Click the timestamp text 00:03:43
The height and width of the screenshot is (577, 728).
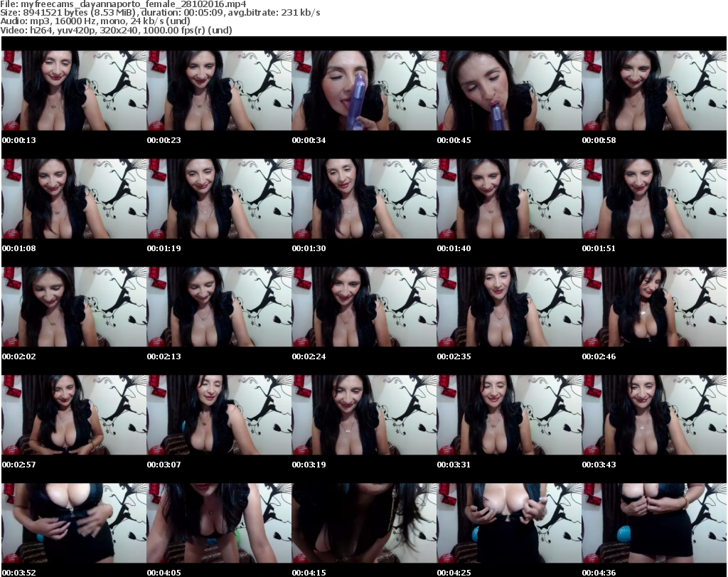click(599, 465)
